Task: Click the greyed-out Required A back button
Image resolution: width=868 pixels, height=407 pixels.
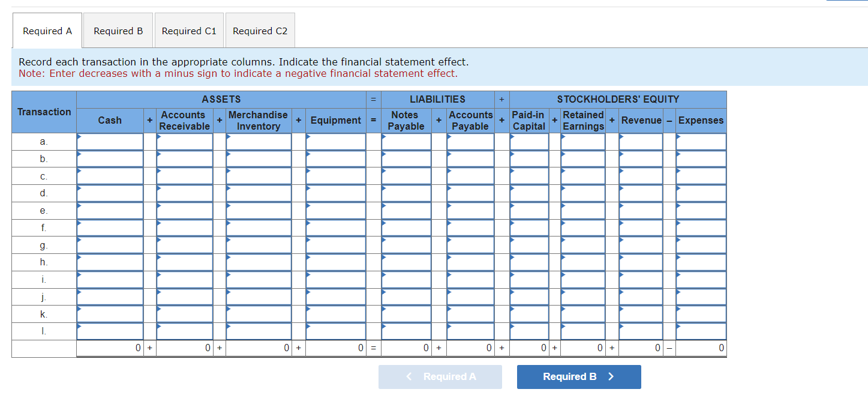Action: [440, 377]
